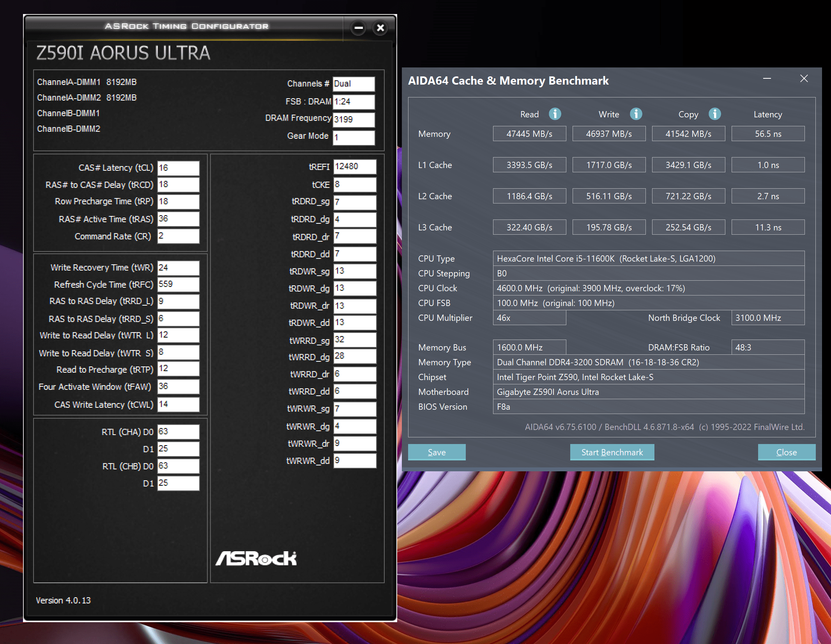The image size is (831, 644).
Task: Click the Read info icon
Action: tap(555, 114)
